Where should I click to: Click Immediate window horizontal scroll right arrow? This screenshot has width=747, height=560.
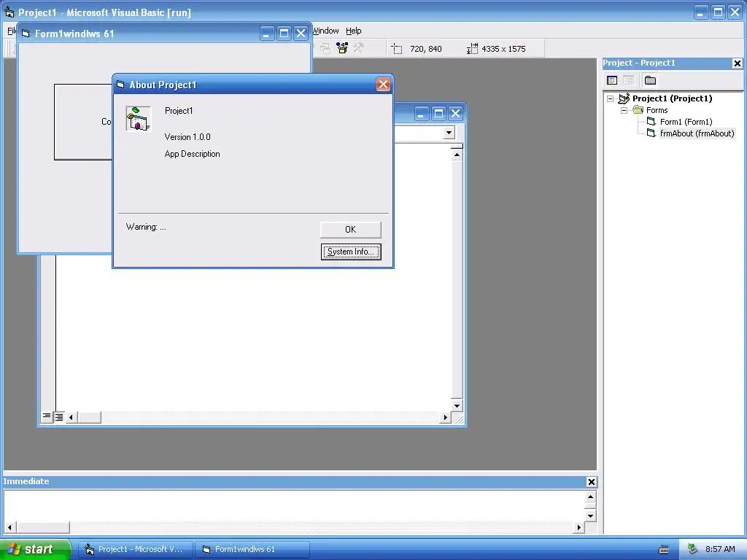coord(578,527)
